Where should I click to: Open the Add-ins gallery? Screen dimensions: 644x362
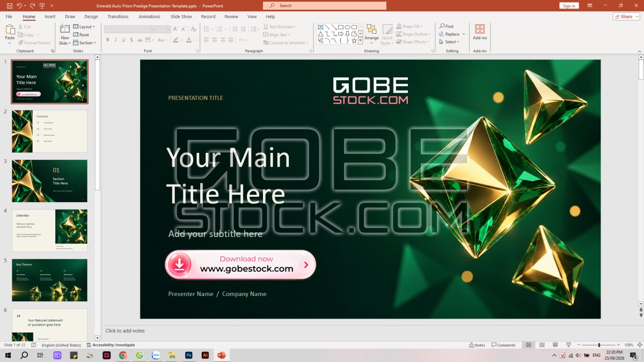tap(480, 32)
